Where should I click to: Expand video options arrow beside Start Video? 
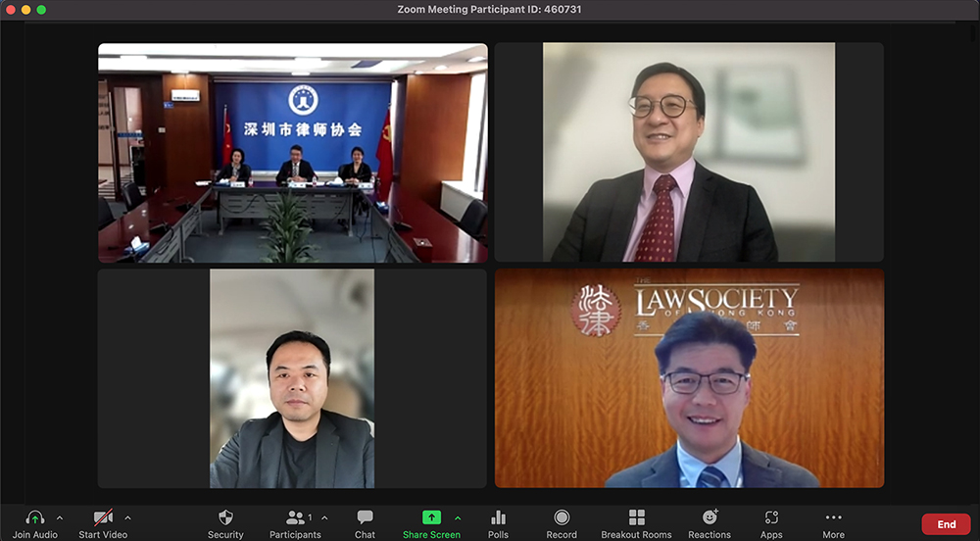pos(127,517)
